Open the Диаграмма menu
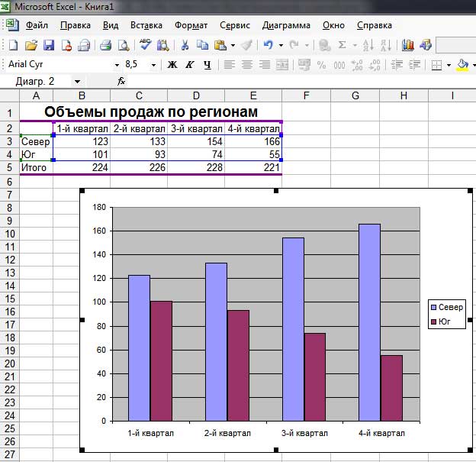 286,25
